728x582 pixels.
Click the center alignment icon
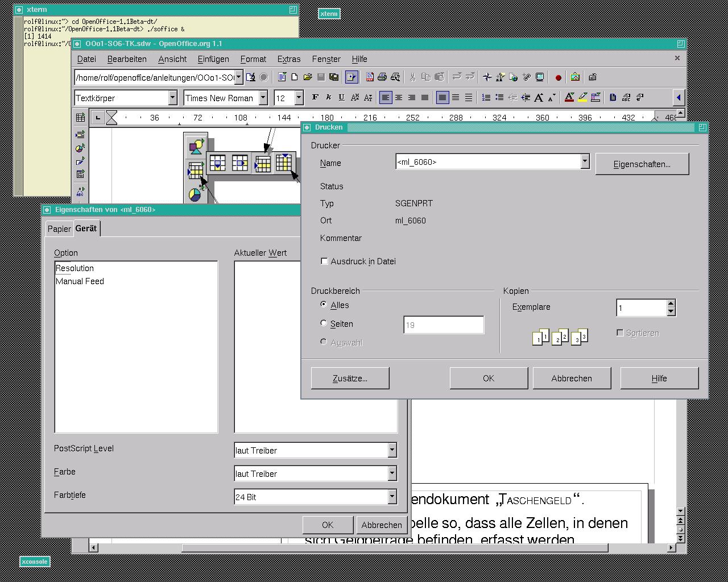[399, 98]
